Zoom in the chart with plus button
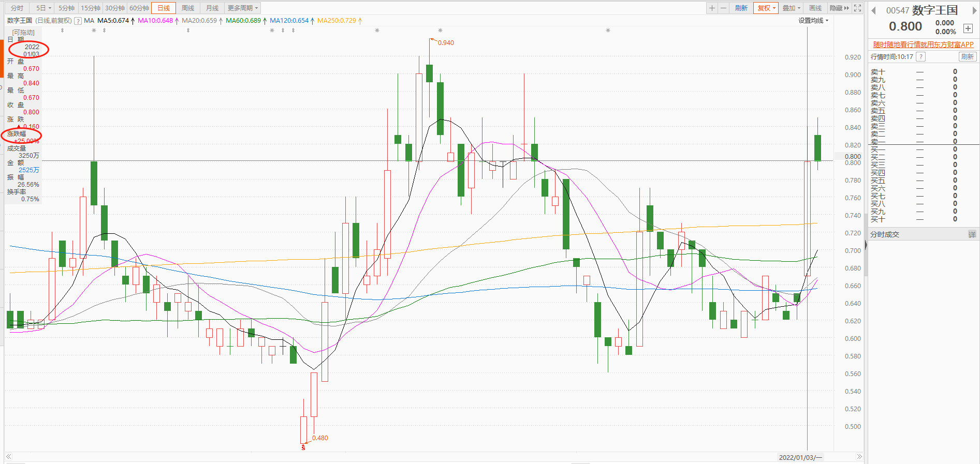Viewport: 980px width, 464px height. [712, 8]
